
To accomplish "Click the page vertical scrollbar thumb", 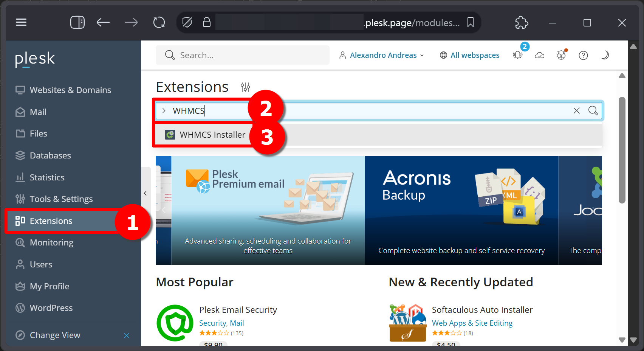I will point(622,150).
